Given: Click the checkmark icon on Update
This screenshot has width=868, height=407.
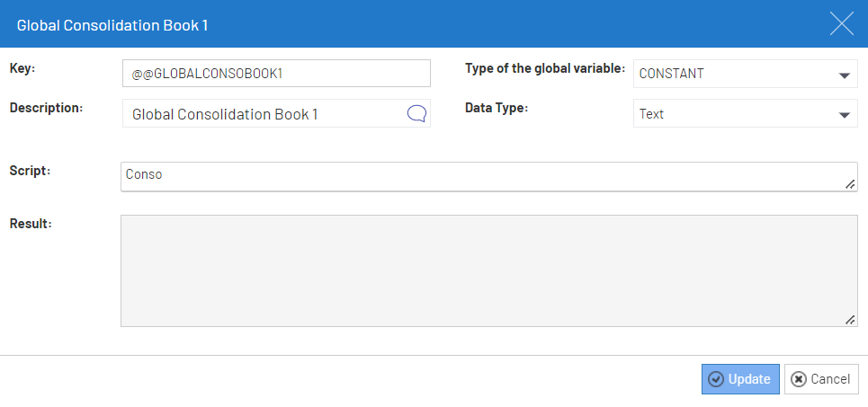Looking at the screenshot, I should click(x=716, y=379).
